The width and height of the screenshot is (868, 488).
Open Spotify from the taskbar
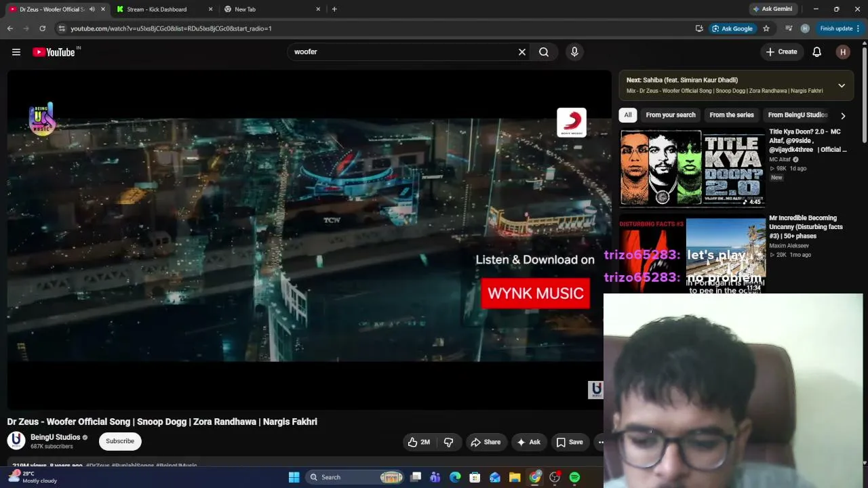coord(574,477)
